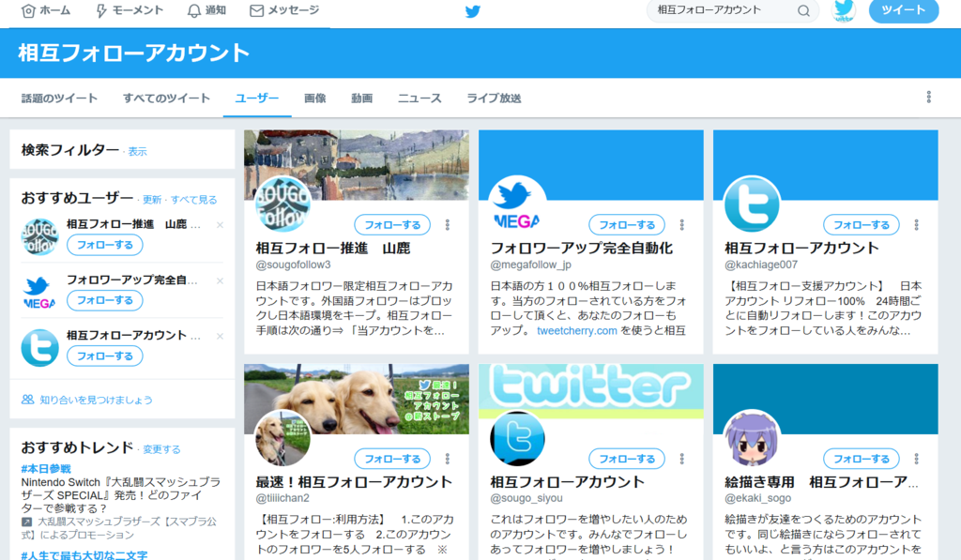Dismiss 相互フォロー推進 山鹿 suggestion with X
Screen dimensions: 961x560
[x=220, y=225]
